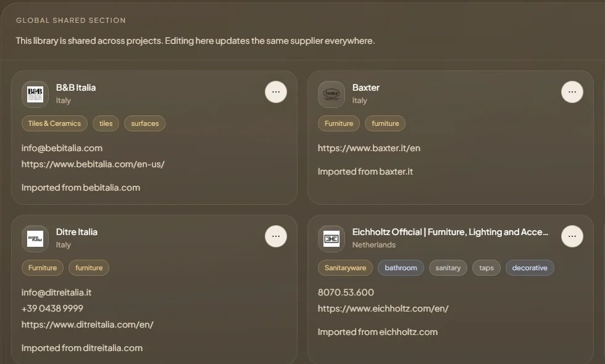The height and width of the screenshot is (364, 605).
Task: Click the Eichholtz Official supplier title
Action: pyautogui.click(x=450, y=232)
